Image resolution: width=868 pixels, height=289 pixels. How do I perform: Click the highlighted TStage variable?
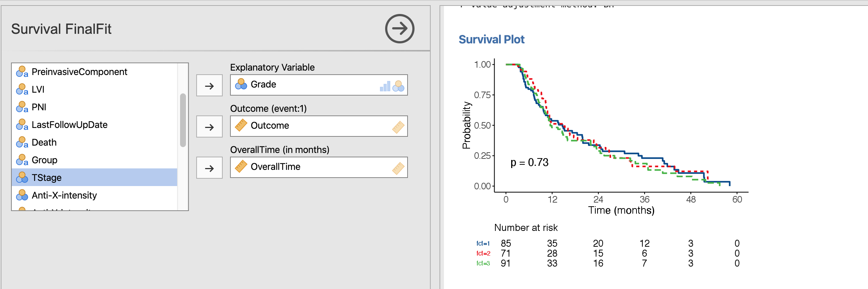tap(47, 178)
